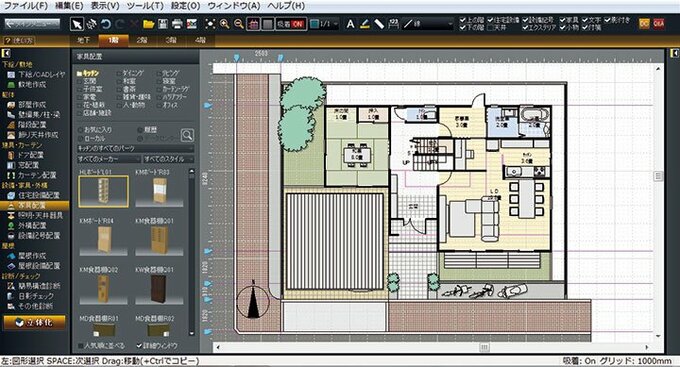
Task: Enable 天井 checkbox
Action: (x=490, y=27)
